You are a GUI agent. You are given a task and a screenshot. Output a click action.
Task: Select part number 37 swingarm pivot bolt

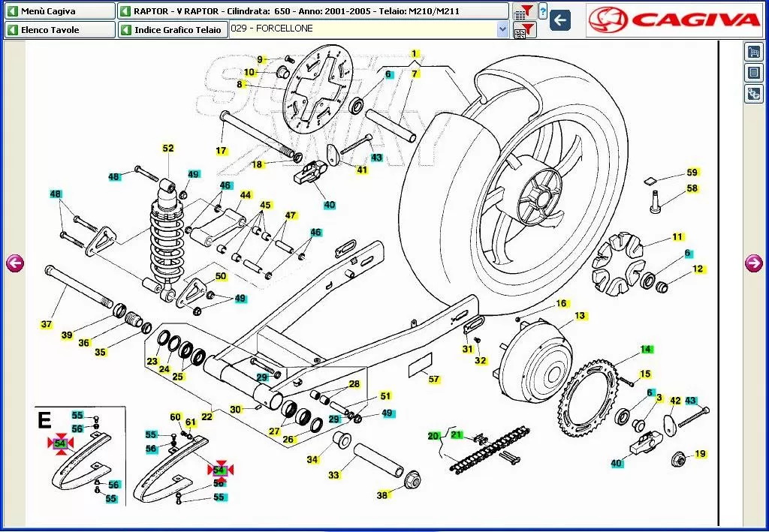tap(47, 324)
